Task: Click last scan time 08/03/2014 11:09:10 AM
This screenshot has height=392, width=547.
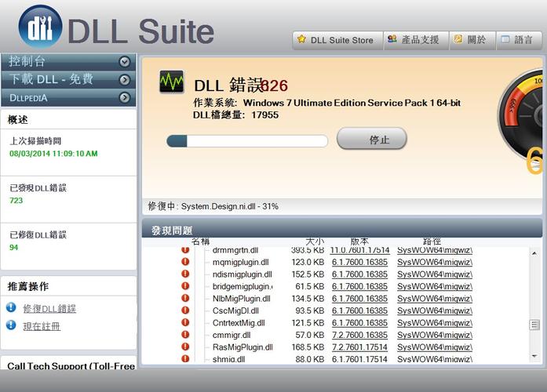Action: tap(53, 154)
